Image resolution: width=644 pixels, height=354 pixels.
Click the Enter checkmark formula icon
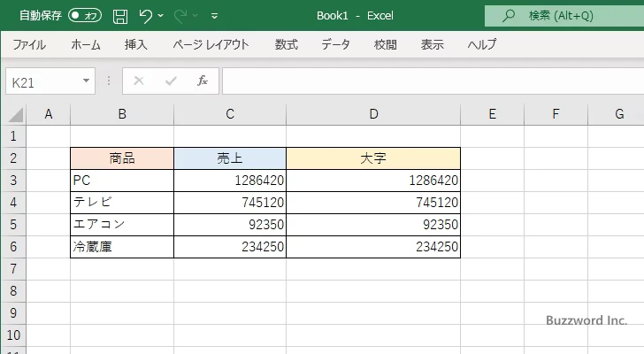click(x=171, y=81)
